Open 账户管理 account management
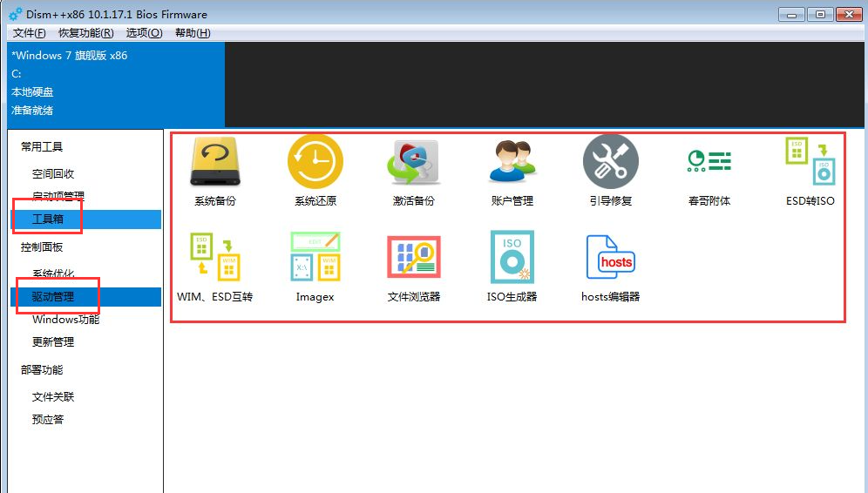The width and height of the screenshot is (868, 493). [512, 171]
